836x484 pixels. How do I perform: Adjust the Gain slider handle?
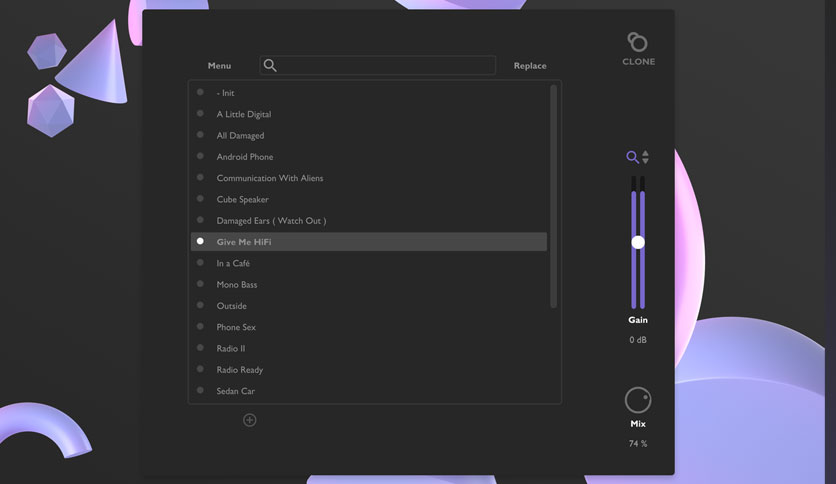pyautogui.click(x=638, y=242)
